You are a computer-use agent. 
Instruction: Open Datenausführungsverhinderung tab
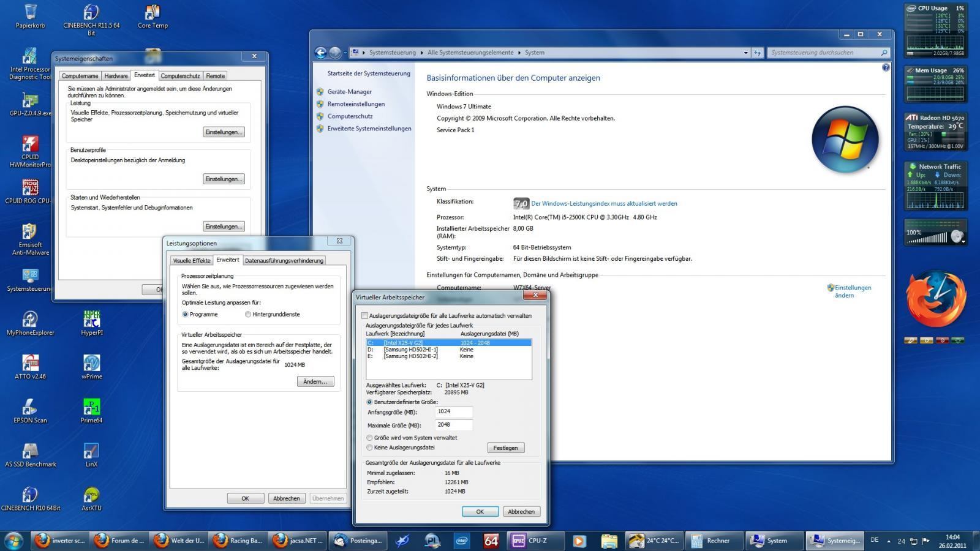[x=284, y=261]
